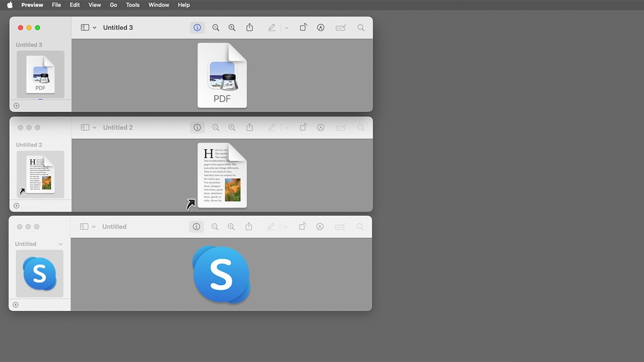Open Inspector info in Untitled Skype window
The image size is (644, 362).
[x=196, y=226]
